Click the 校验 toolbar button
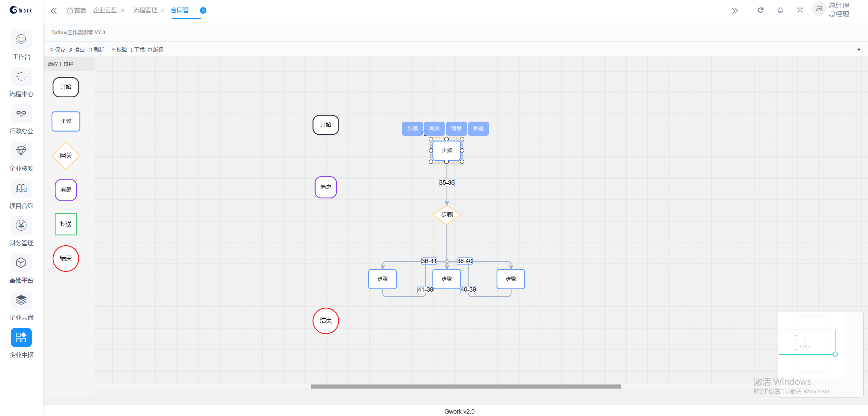The width and height of the screenshot is (868, 416). (119, 50)
